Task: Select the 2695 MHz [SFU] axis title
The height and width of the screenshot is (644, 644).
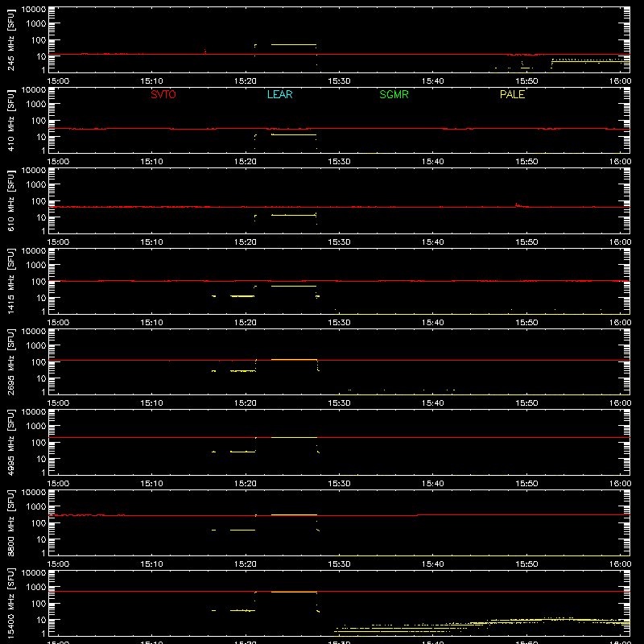Action: click(x=10, y=361)
